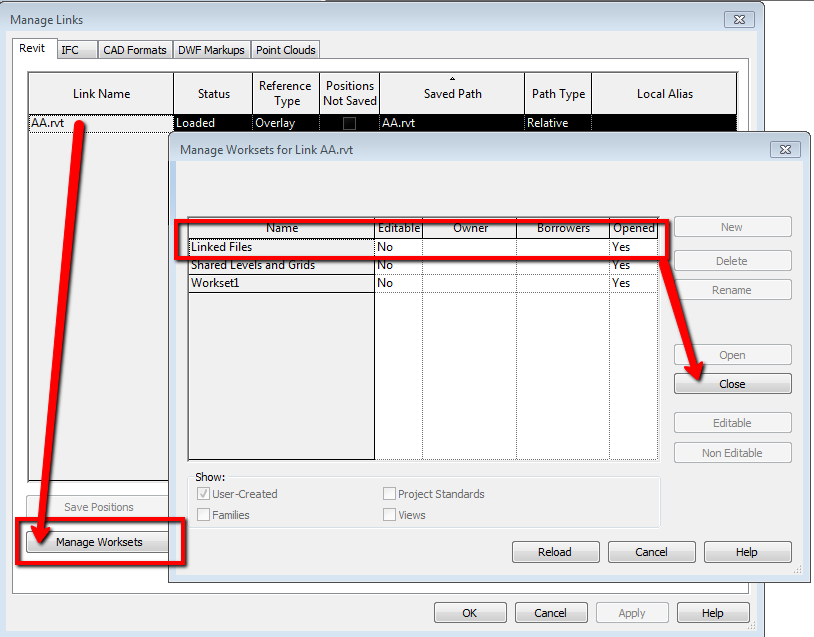Reload the link AA.rvt
This screenshot has height=637, width=814.
coord(555,551)
